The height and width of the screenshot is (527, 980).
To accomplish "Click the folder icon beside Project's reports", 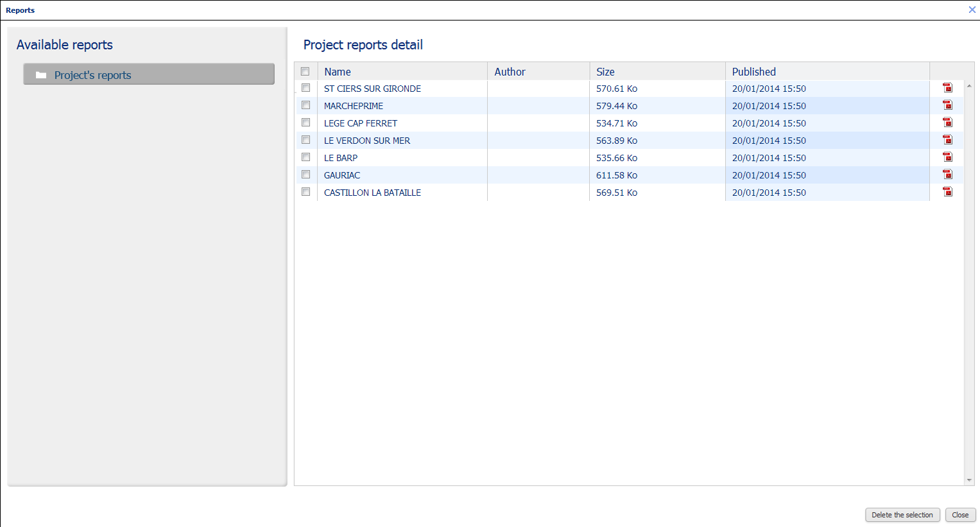I will click(x=41, y=75).
